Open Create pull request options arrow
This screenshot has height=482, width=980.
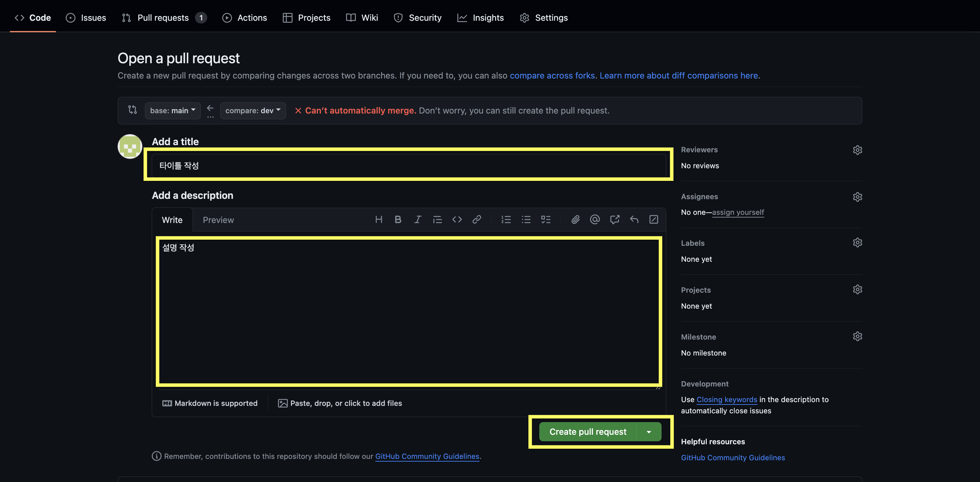click(x=649, y=432)
